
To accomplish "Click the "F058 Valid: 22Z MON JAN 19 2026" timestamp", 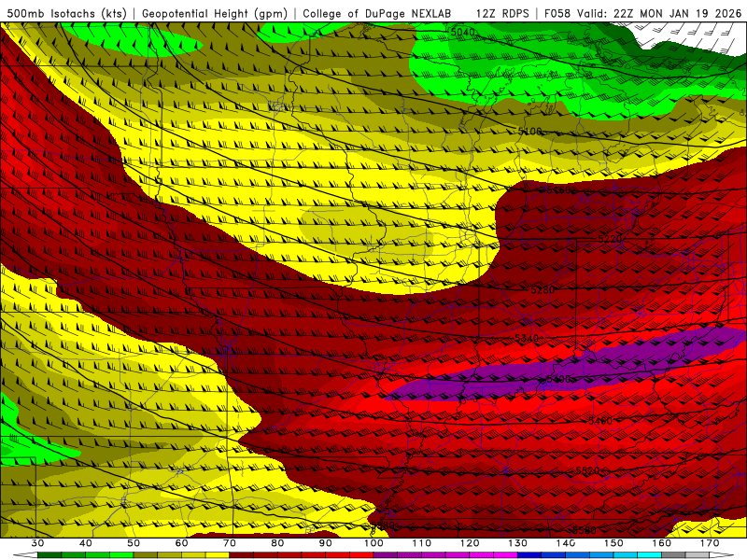I will point(643,13).
